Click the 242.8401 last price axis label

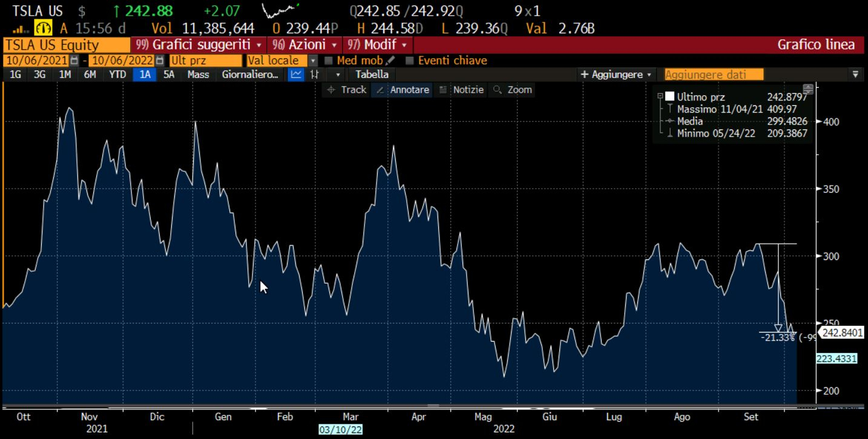[841, 333]
